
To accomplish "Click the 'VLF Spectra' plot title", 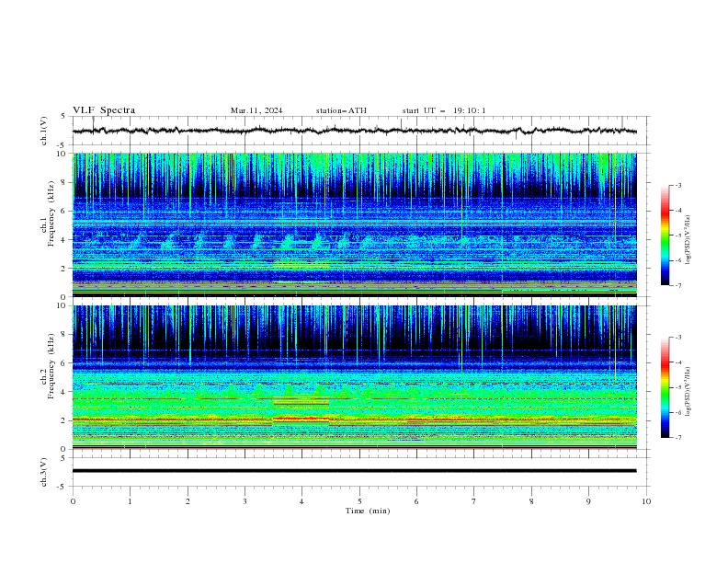I will pyautogui.click(x=104, y=110).
